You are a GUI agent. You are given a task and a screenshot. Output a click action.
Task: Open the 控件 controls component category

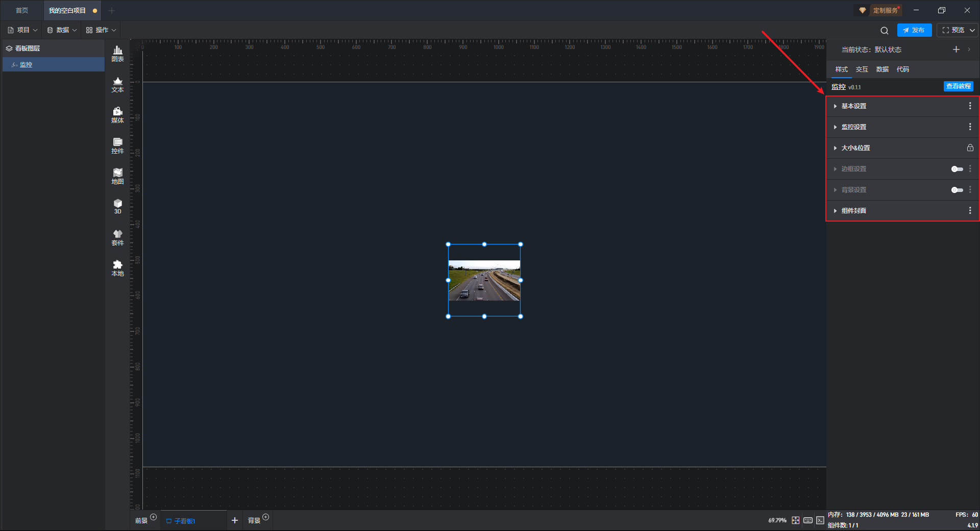pos(117,146)
